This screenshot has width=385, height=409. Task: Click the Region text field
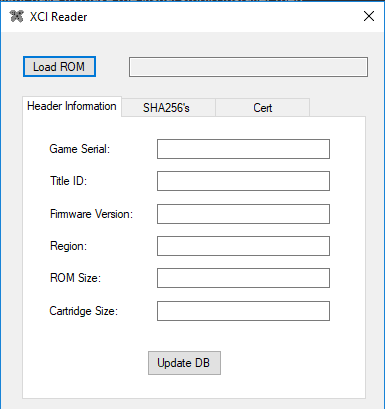point(243,246)
